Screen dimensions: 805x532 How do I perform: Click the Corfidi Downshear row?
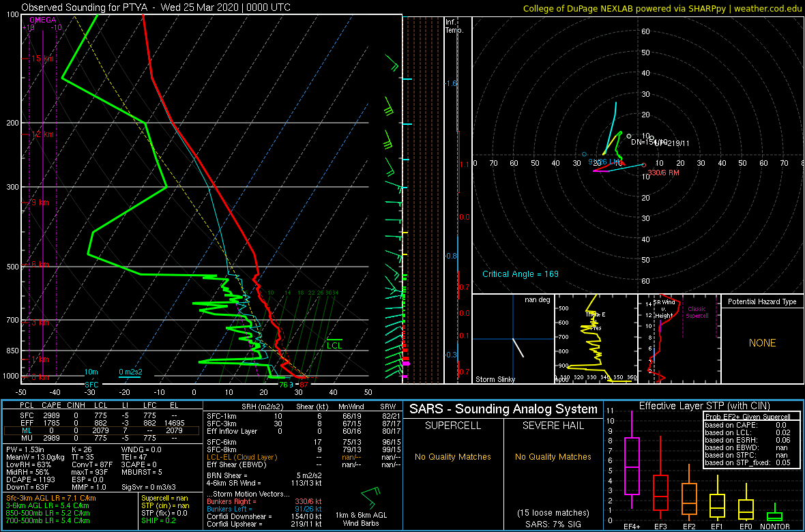[x=265, y=516]
